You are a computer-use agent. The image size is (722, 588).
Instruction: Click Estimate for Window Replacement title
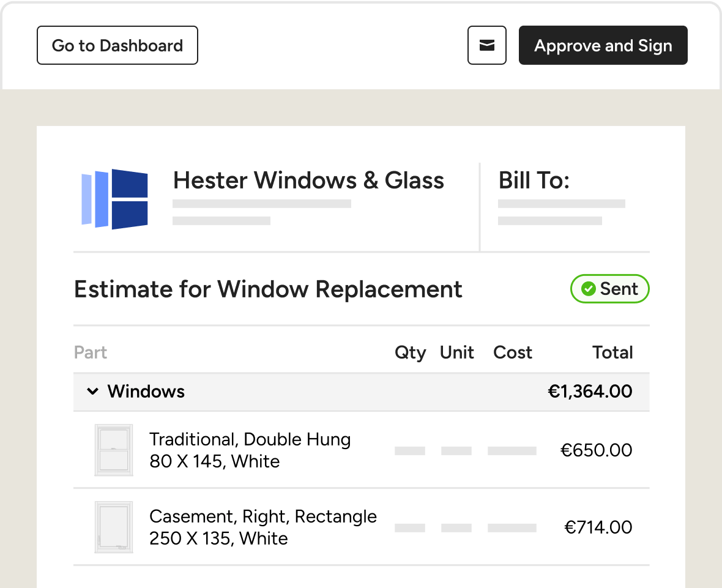tap(268, 289)
